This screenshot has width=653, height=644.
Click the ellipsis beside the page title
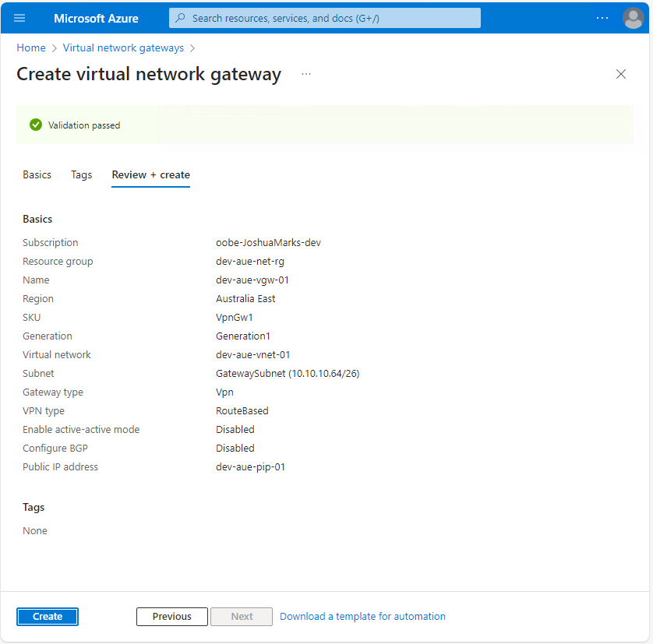(305, 74)
